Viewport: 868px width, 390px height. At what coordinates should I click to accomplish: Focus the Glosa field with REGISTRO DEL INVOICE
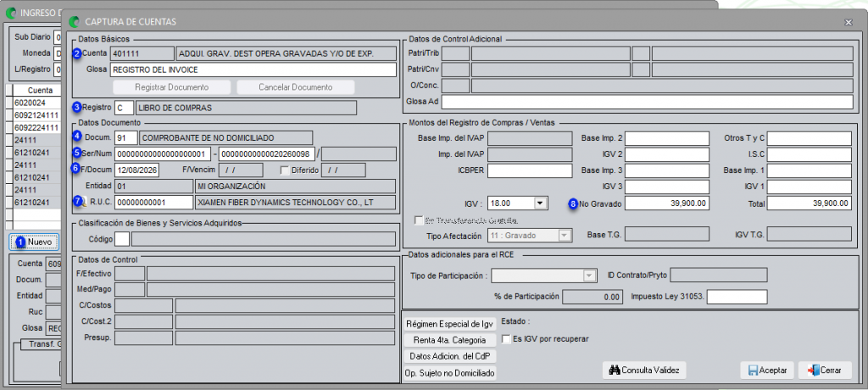tap(253, 70)
